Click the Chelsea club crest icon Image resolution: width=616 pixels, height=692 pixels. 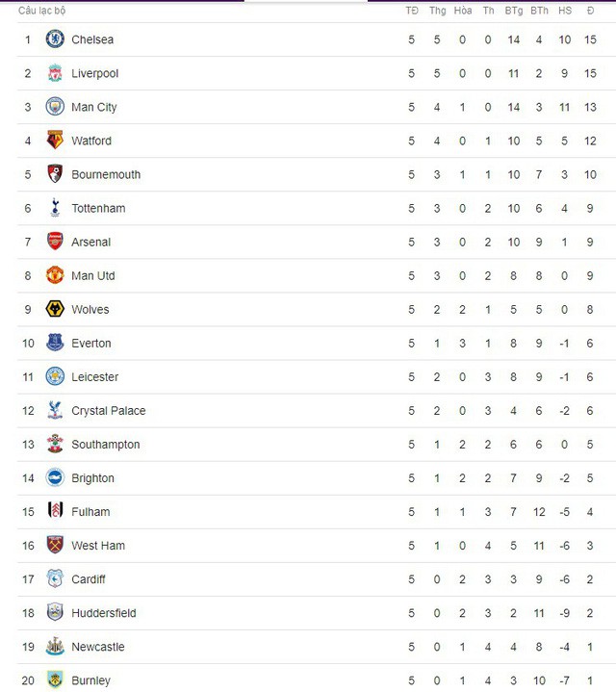(55, 39)
